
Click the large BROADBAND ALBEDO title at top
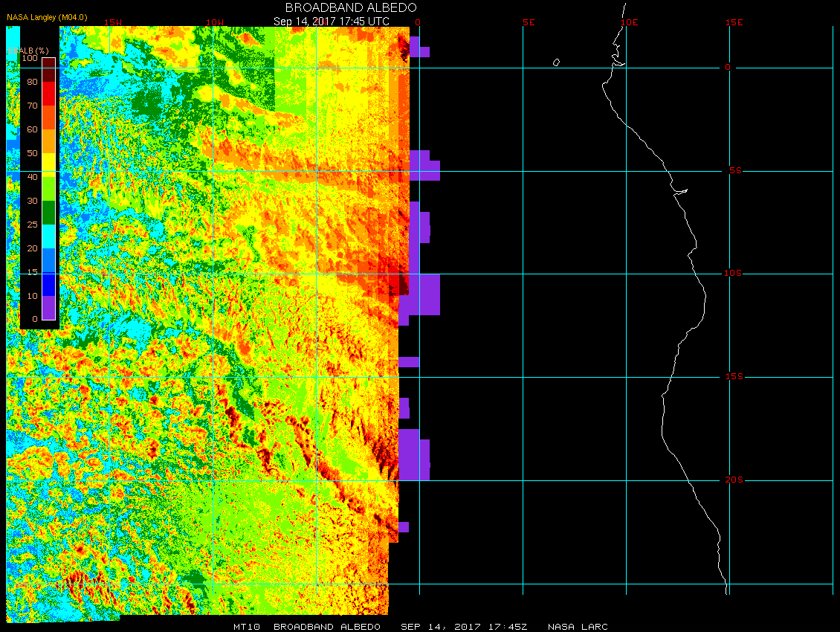point(350,7)
